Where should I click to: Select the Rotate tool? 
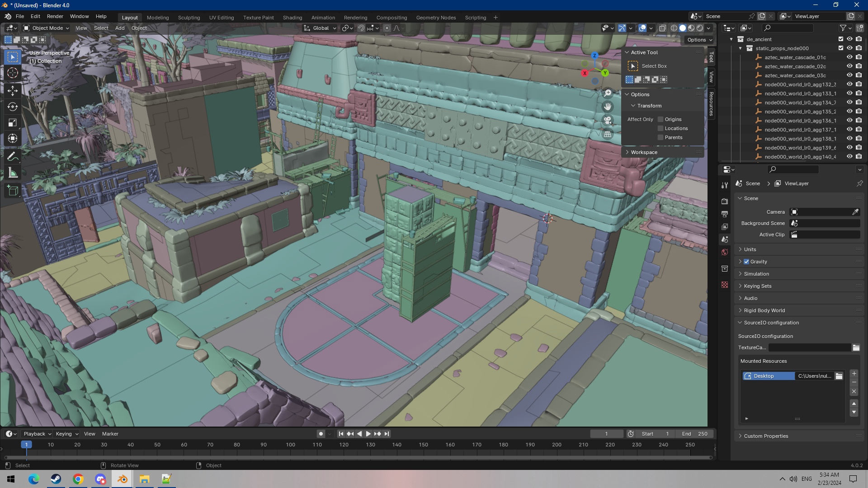tap(13, 107)
